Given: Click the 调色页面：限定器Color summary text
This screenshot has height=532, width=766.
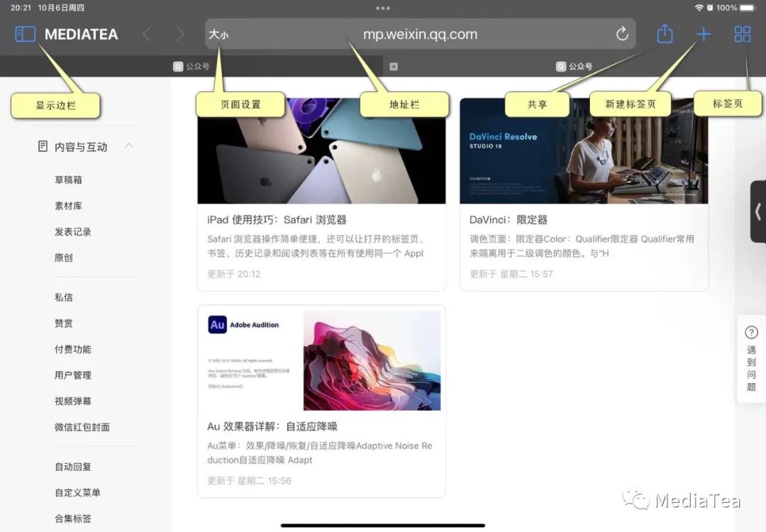Looking at the screenshot, I should (582, 246).
